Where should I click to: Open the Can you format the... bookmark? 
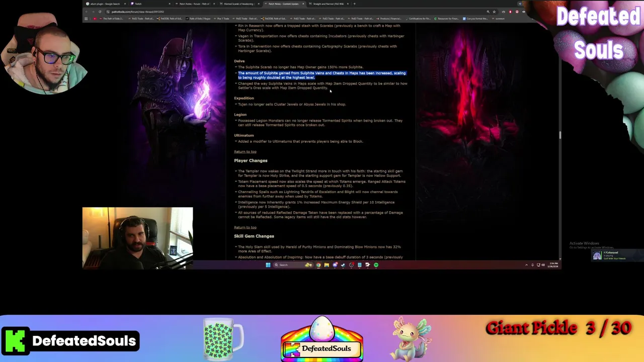coord(476,19)
